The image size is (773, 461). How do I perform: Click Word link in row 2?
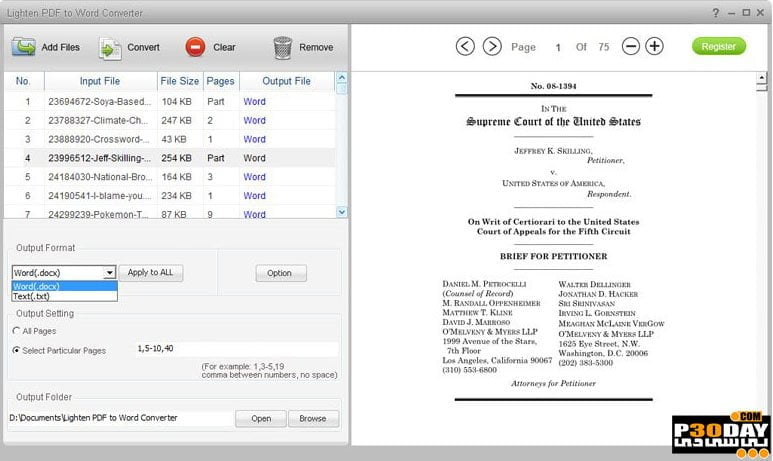[x=254, y=120]
